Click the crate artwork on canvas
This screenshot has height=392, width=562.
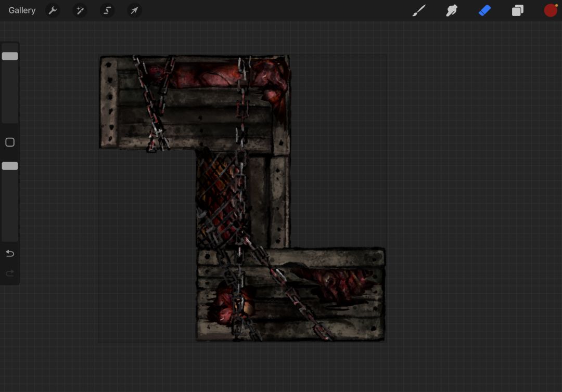click(243, 198)
